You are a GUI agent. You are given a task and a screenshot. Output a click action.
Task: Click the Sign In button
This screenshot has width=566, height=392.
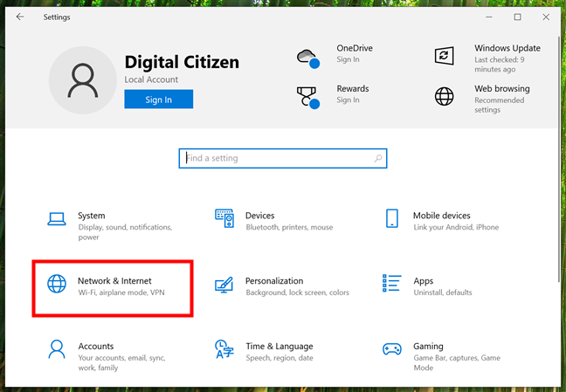pyautogui.click(x=158, y=100)
